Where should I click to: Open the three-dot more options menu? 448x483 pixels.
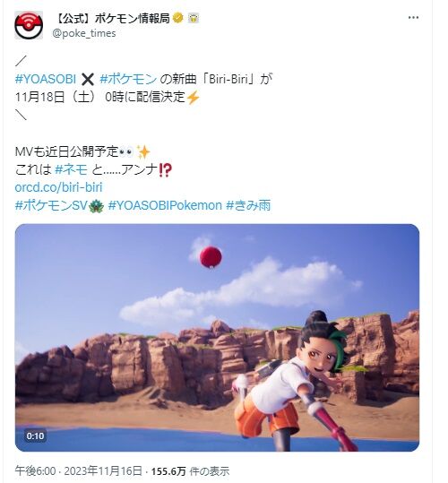click(413, 18)
